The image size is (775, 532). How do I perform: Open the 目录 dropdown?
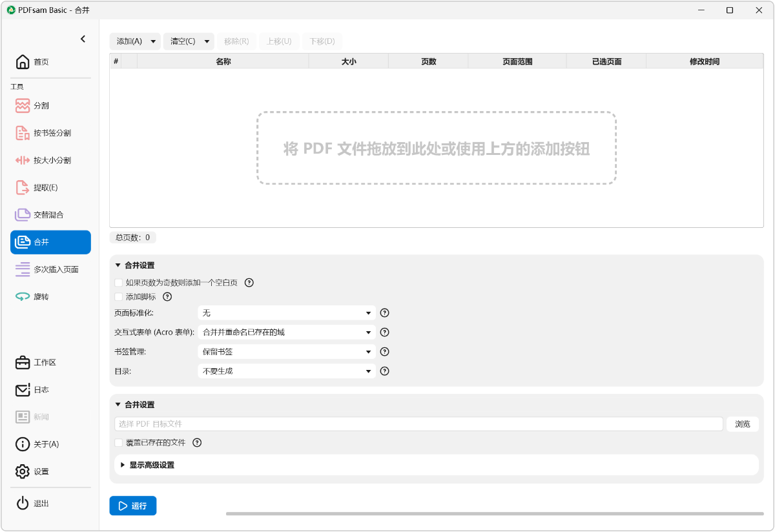(286, 371)
